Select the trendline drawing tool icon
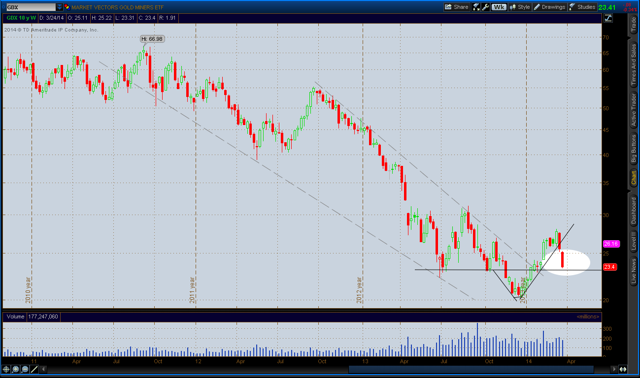Viewport: 640px width, 378px height. pyautogui.click(x=34, y=369)
